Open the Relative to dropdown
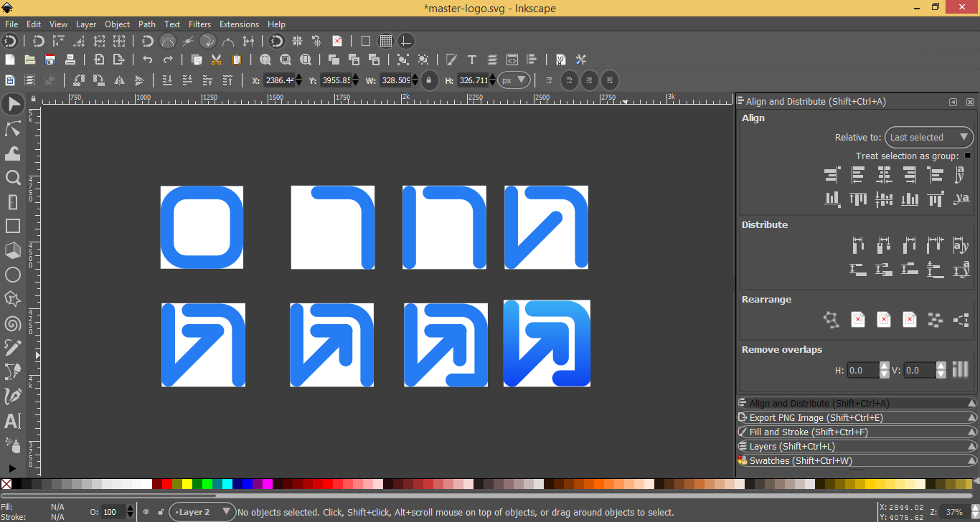Image resolution: width=980 pixels, height=522 pixels. pyautogui.click(x=929, y=137)
